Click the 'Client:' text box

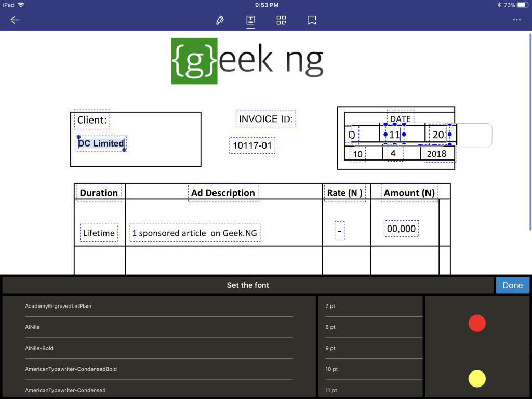(x=92, y=119)
